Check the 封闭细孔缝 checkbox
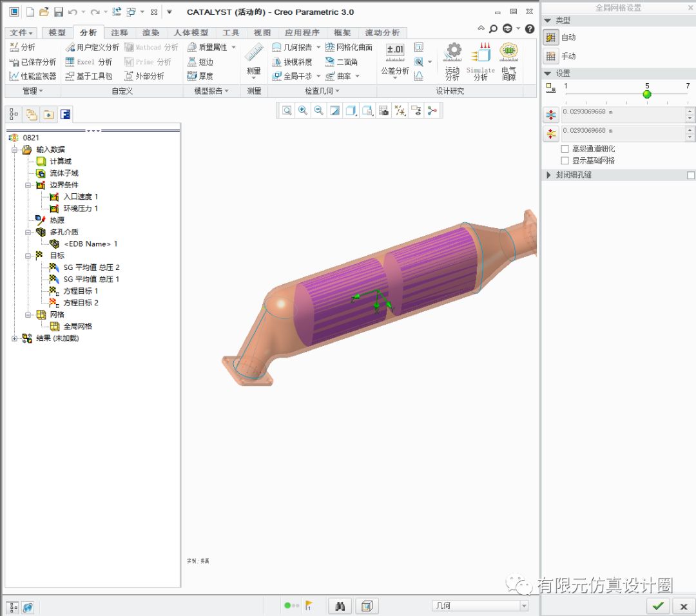 point(691,175)
